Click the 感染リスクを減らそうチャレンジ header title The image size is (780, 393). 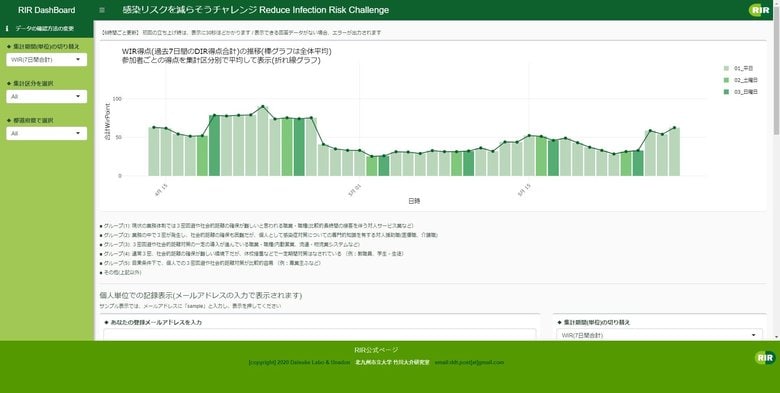tap(256, 10)
